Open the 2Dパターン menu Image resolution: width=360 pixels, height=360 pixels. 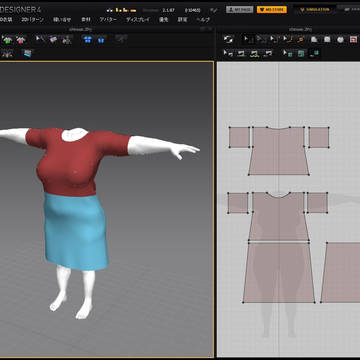tap(32, 19)
